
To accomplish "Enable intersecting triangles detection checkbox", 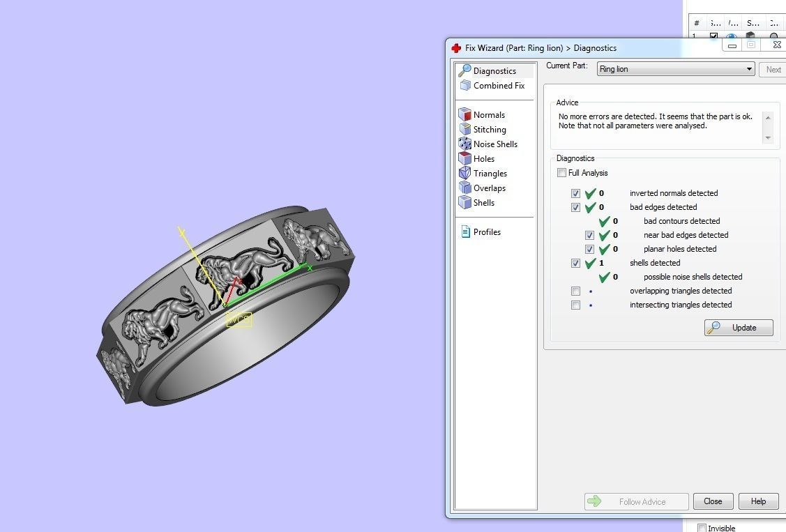I will 575,305.
